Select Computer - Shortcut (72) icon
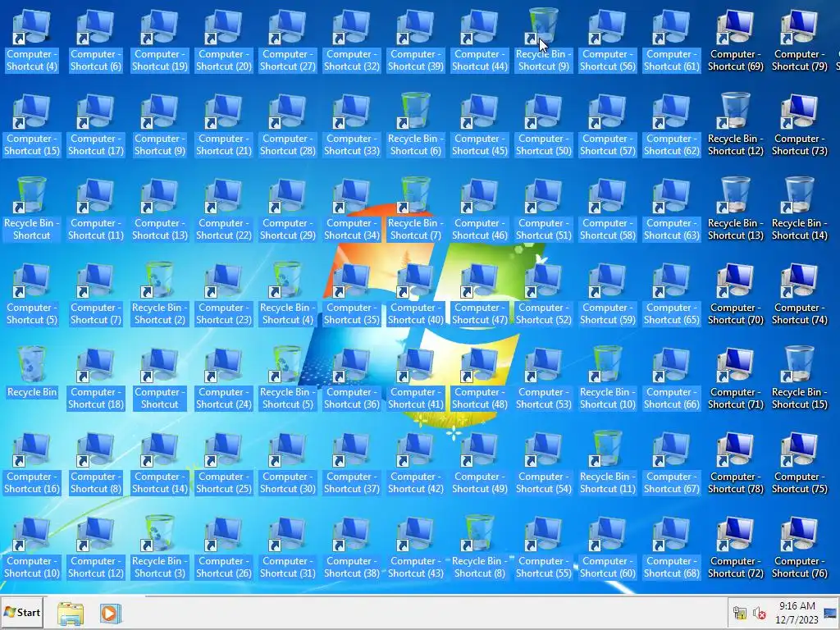The width and height of the screenshot is (840, 630). [736, 549]
